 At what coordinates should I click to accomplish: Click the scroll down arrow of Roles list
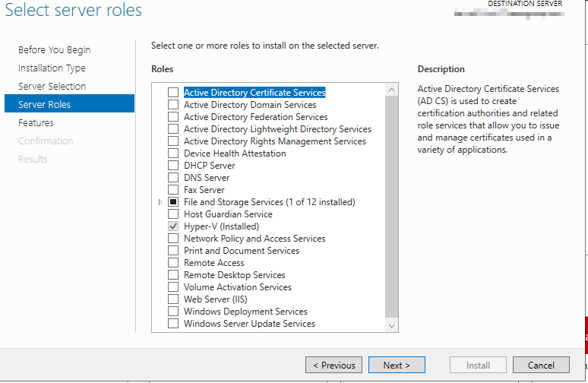pyautogui.click(x=391, y=325)
